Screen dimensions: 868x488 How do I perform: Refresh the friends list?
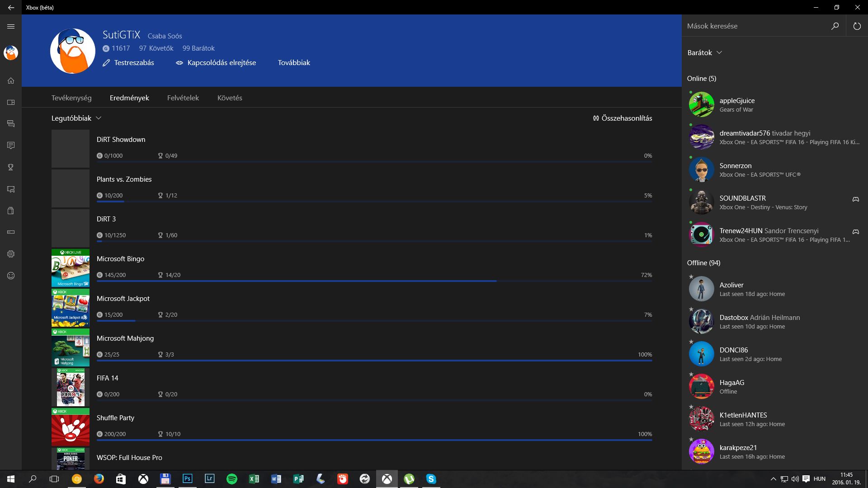857,26
